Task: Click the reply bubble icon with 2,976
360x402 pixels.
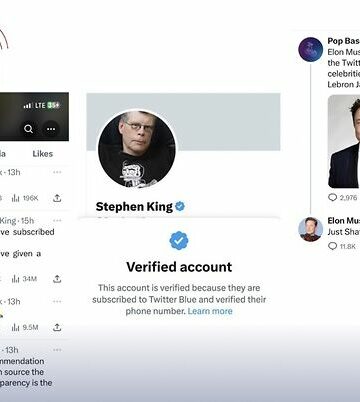Action: [332, 197]
